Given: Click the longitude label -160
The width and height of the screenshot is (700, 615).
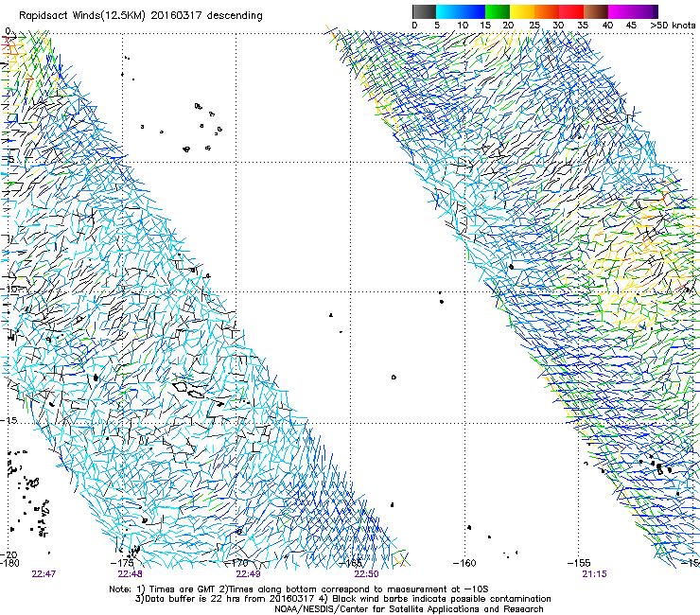Looking at the screenshot, I should point(464,563).
